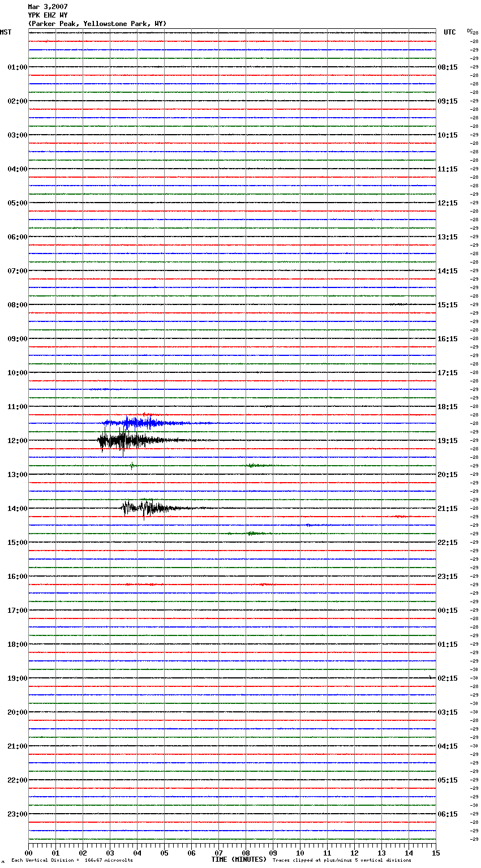Click the 21:15 UTC label

[448, 509]
